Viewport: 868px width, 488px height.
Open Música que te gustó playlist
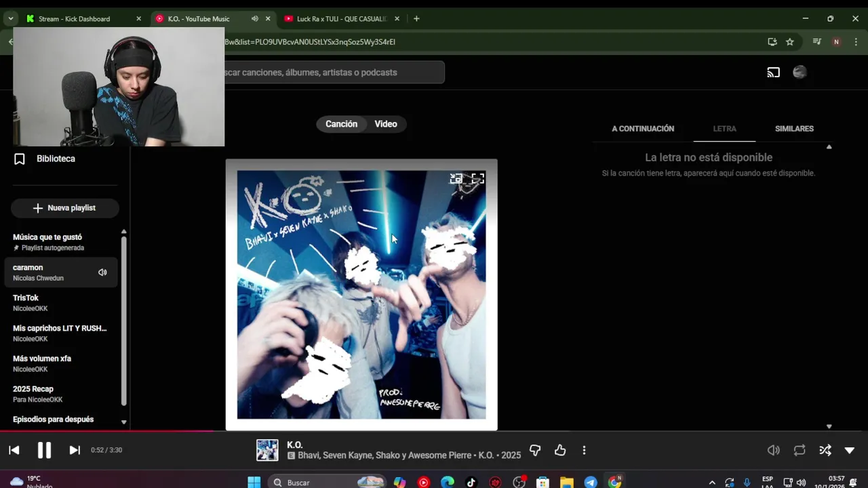(x=61, y=242)
